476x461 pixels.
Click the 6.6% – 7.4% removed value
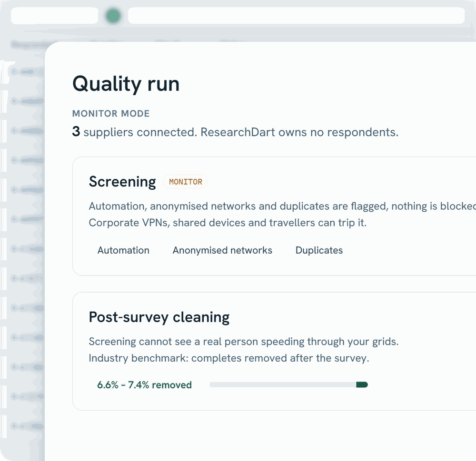pos(145,385)
